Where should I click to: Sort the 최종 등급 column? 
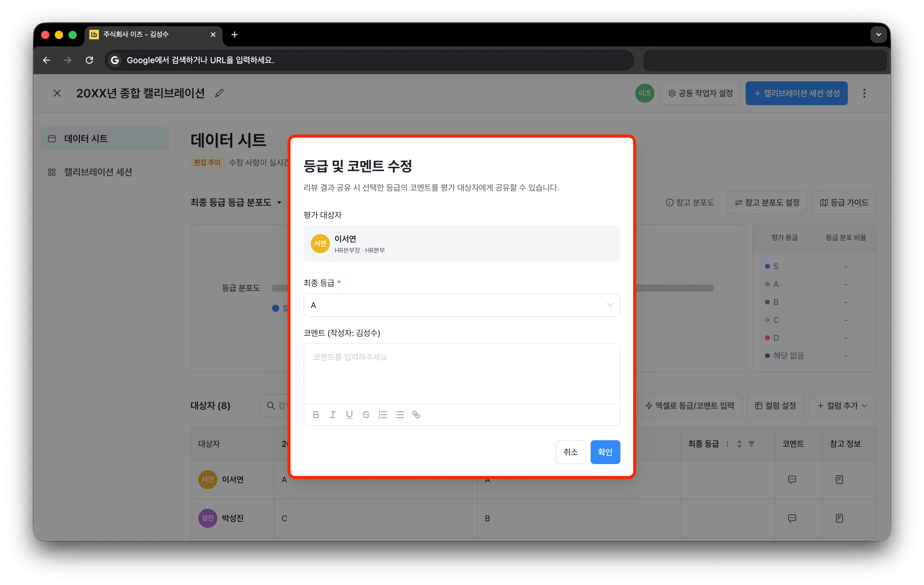point(739,444)
